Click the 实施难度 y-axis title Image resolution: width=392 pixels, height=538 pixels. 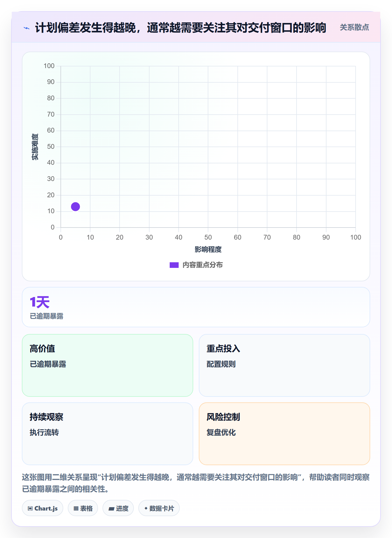[35, 147]
